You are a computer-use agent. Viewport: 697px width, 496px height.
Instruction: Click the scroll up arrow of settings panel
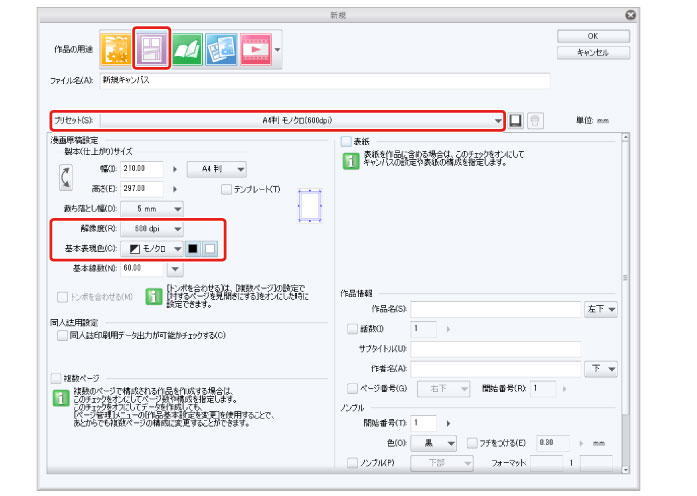[x=625, y=137]
